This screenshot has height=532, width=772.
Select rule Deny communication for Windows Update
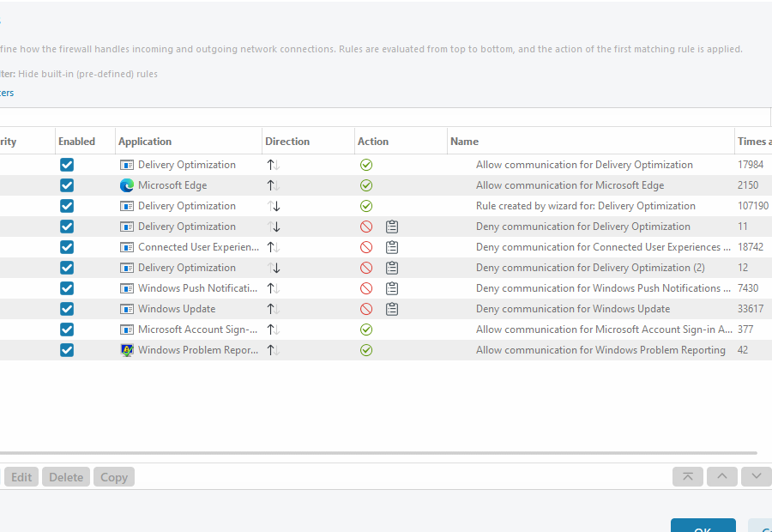(573, 309)
